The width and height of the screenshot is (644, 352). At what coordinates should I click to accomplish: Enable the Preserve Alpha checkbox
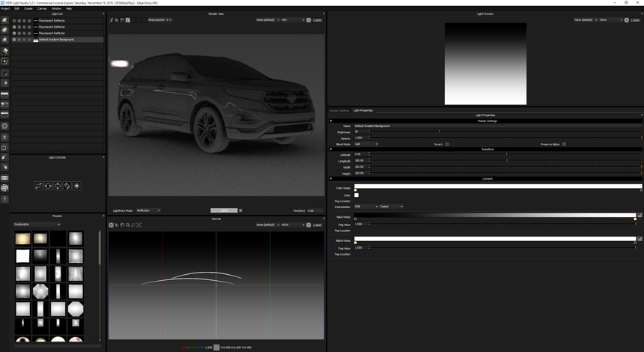click(565, 144)
